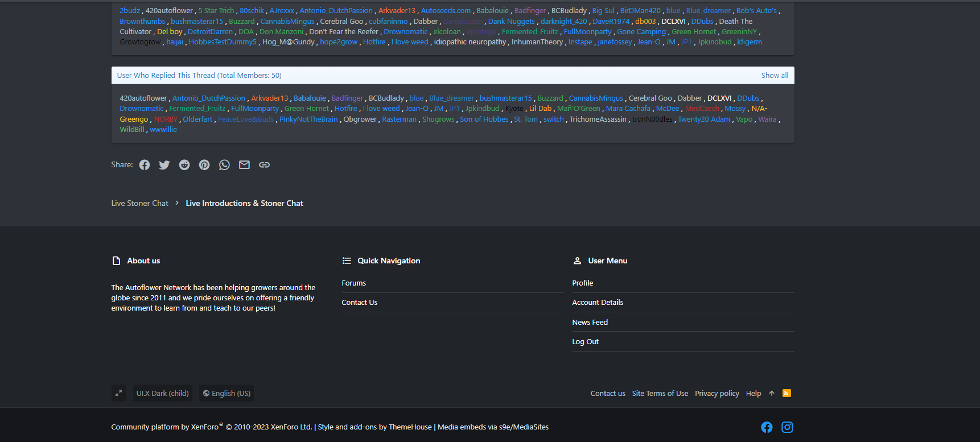The height and width of the screenshot is (442, 980).
Task: Share thread on Twitter
Action: [164, 165]
